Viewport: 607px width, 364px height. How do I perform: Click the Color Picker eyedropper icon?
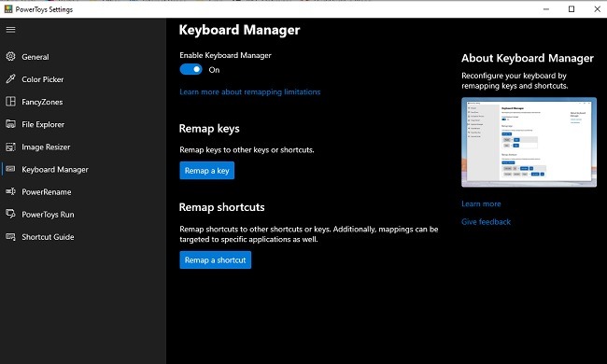tap(10, 79)
